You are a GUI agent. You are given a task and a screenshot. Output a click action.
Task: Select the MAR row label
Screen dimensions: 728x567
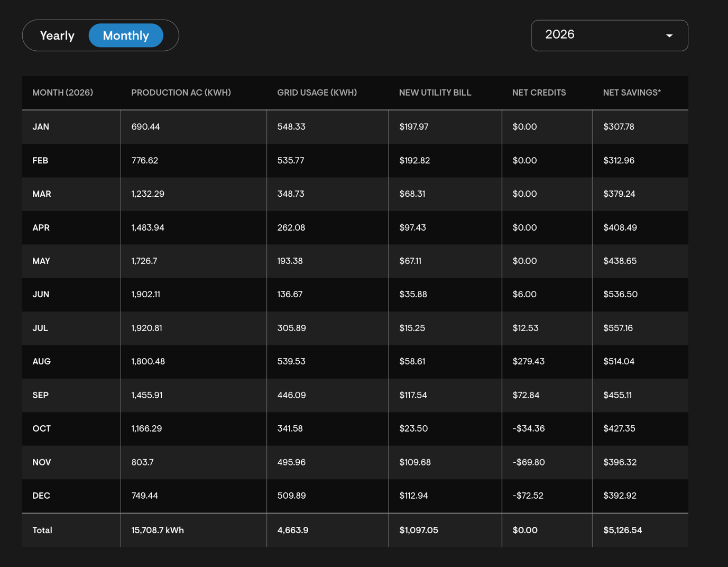42,194
